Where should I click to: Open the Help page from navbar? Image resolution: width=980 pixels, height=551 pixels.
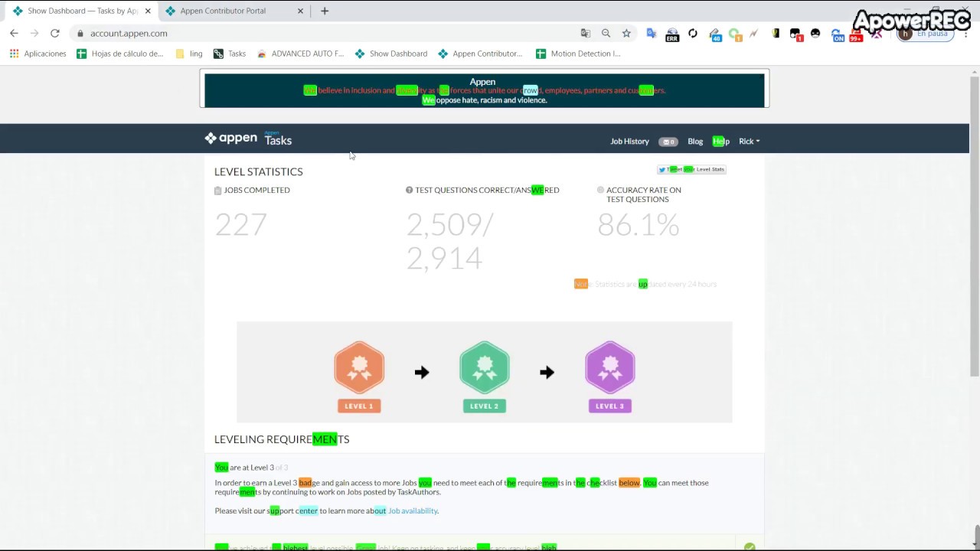721,142
